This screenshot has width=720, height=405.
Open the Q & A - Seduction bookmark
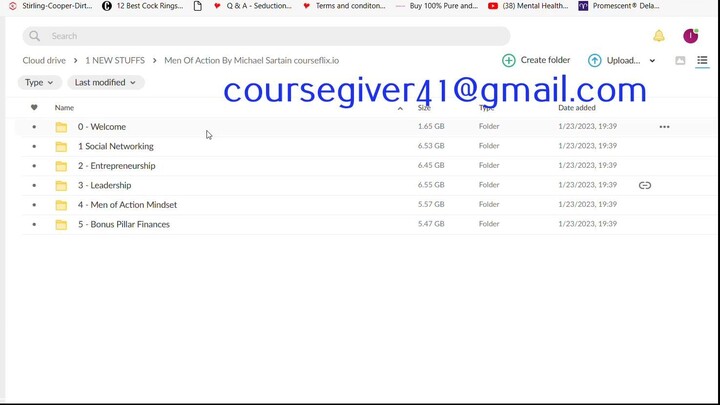click(253, 6)
